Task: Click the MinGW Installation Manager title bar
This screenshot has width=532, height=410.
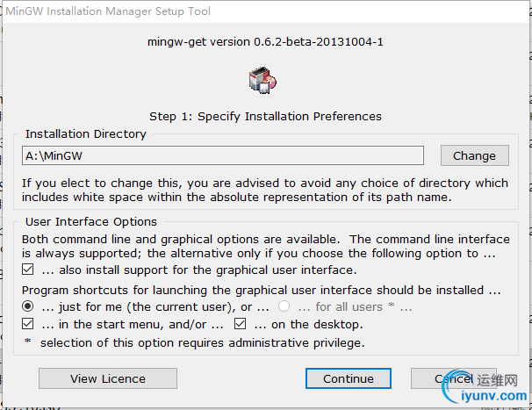Action: click(x=266, y=11)
